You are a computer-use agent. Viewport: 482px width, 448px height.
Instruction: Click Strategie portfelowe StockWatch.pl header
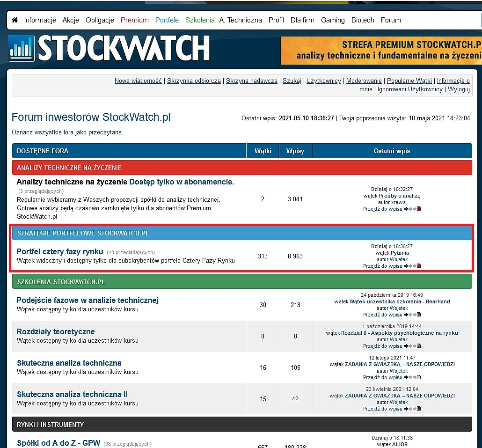[242, 233]
